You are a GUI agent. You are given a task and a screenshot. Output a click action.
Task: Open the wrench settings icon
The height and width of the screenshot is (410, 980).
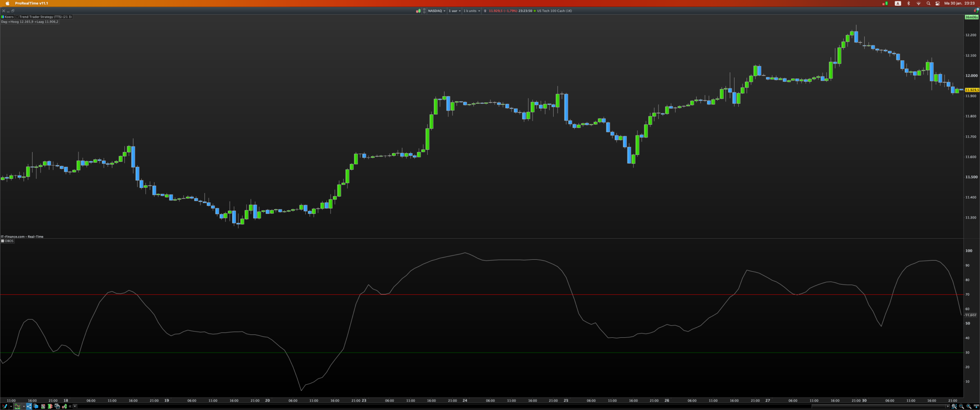click(x=64, y=406)
